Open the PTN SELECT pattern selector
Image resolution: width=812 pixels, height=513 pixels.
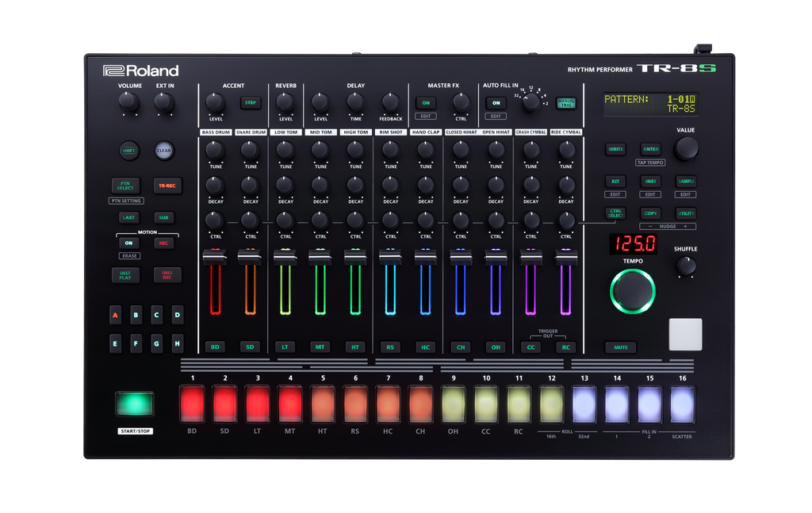point(125,186)
